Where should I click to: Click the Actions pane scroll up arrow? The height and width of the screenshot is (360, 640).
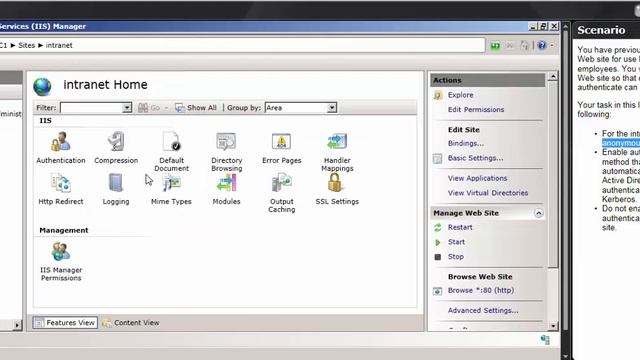pos(553,76)
